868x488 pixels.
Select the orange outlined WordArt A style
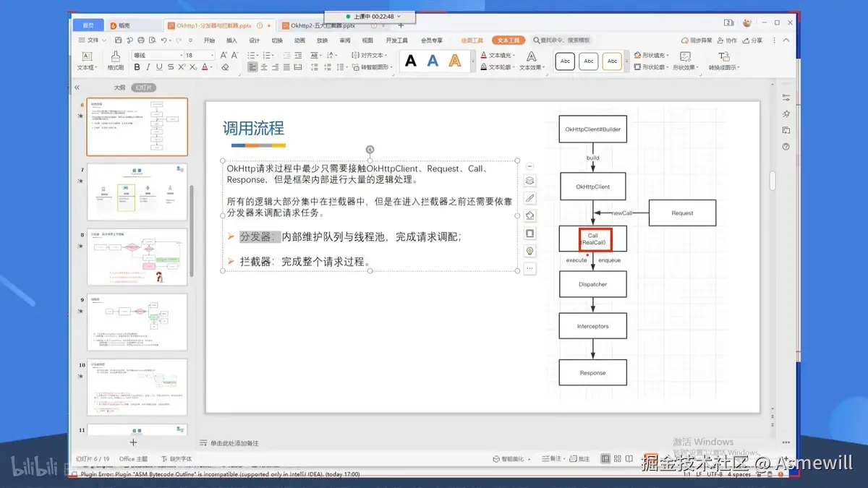click(454, 61)
